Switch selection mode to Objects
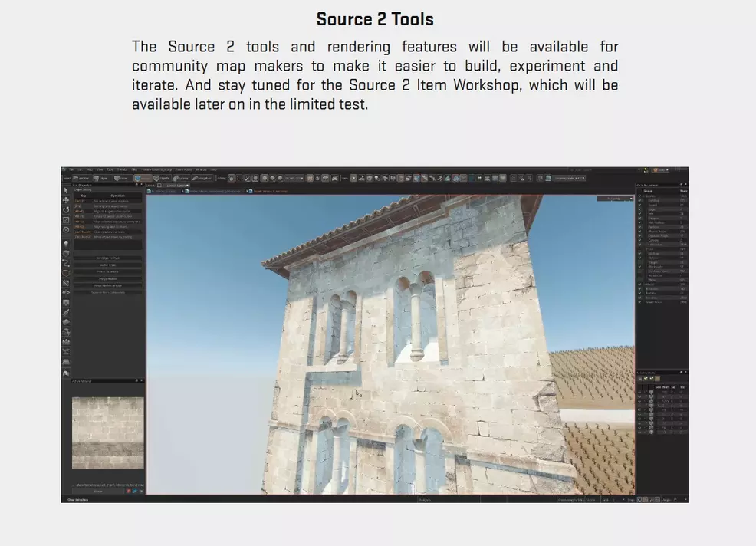 point(162,179)
